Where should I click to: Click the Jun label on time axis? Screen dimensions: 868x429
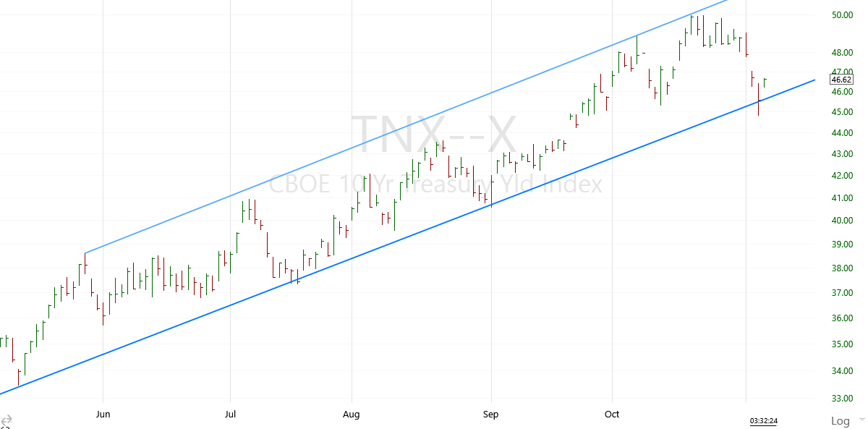click(103, 415)
